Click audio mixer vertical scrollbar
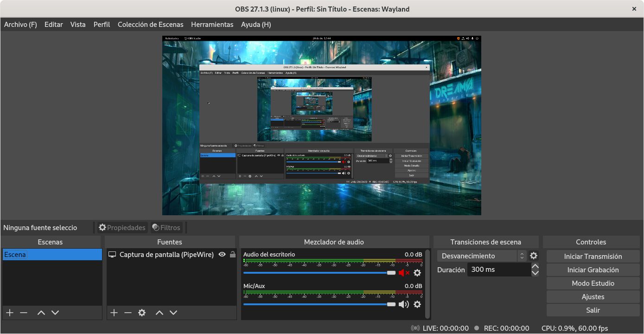 point(427,283)
